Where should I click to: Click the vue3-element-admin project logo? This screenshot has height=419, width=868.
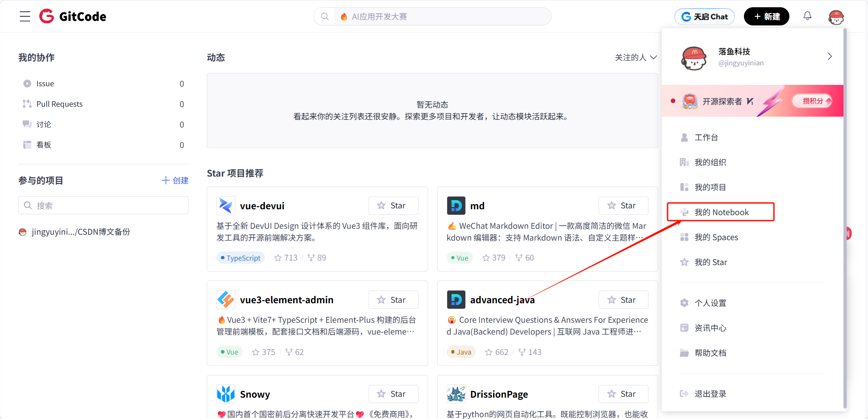pos(226,300)
